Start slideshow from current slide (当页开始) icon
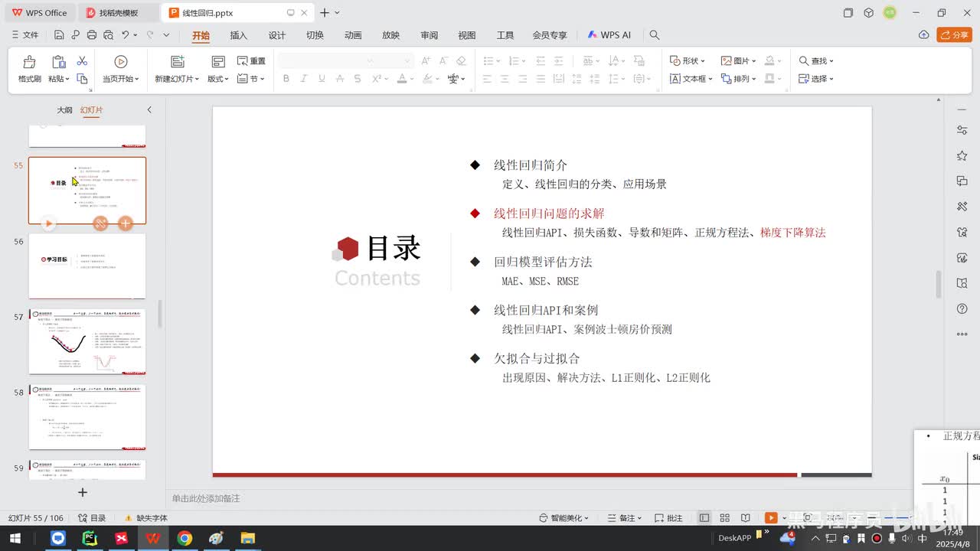Screen dimensions: 980x551 coord(121,62)
